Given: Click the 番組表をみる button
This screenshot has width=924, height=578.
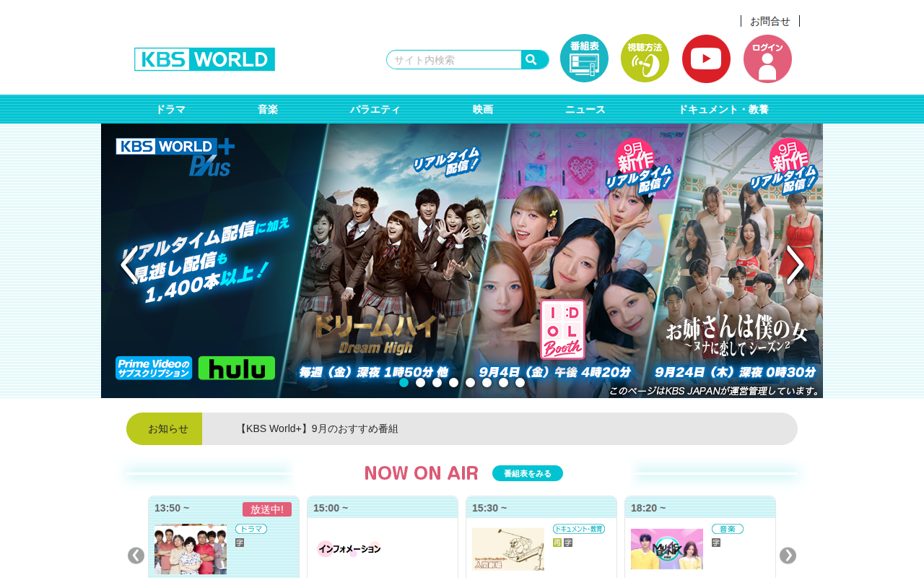Looking at the screenshot, I should 528,473.
